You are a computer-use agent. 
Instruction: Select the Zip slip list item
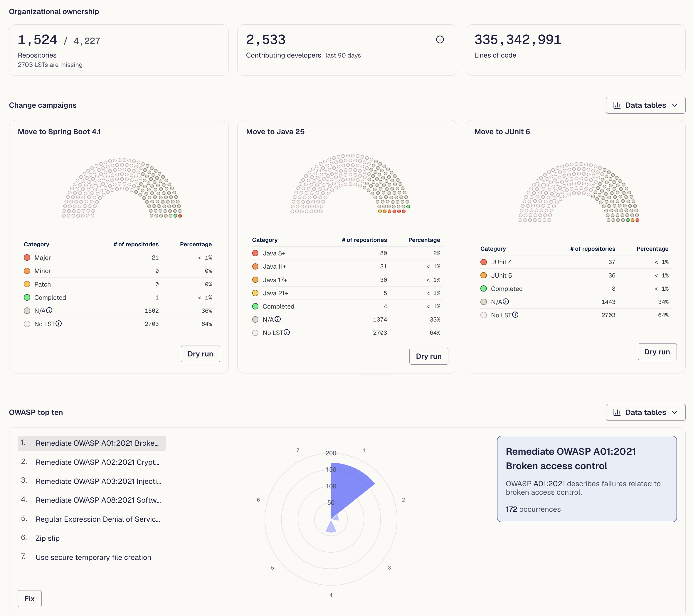(x=92, y=538)
